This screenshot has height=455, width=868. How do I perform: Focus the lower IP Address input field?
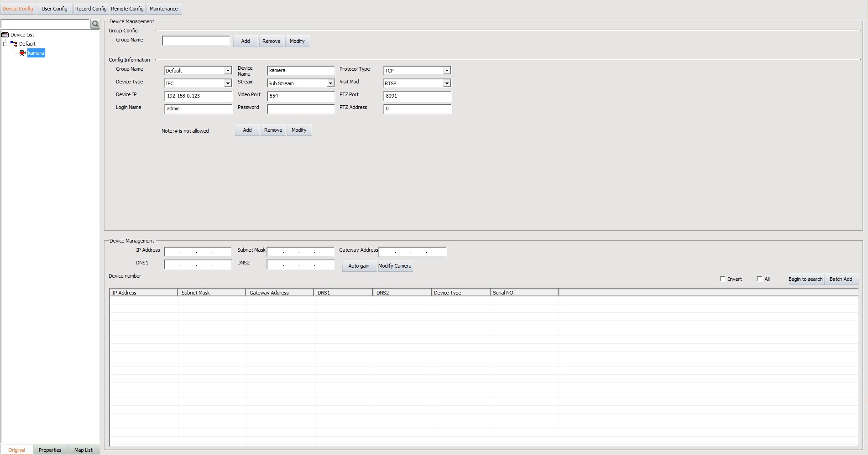[198, 252]
